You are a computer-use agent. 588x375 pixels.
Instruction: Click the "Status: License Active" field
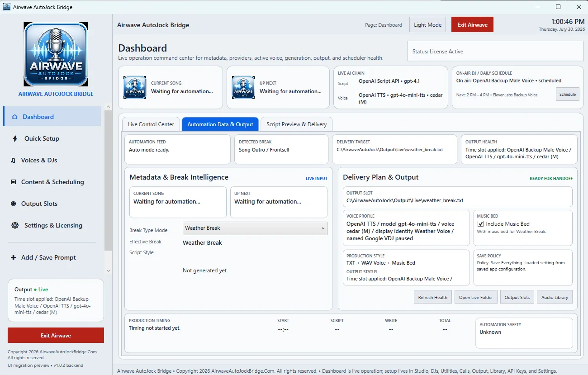pos(495,52)
